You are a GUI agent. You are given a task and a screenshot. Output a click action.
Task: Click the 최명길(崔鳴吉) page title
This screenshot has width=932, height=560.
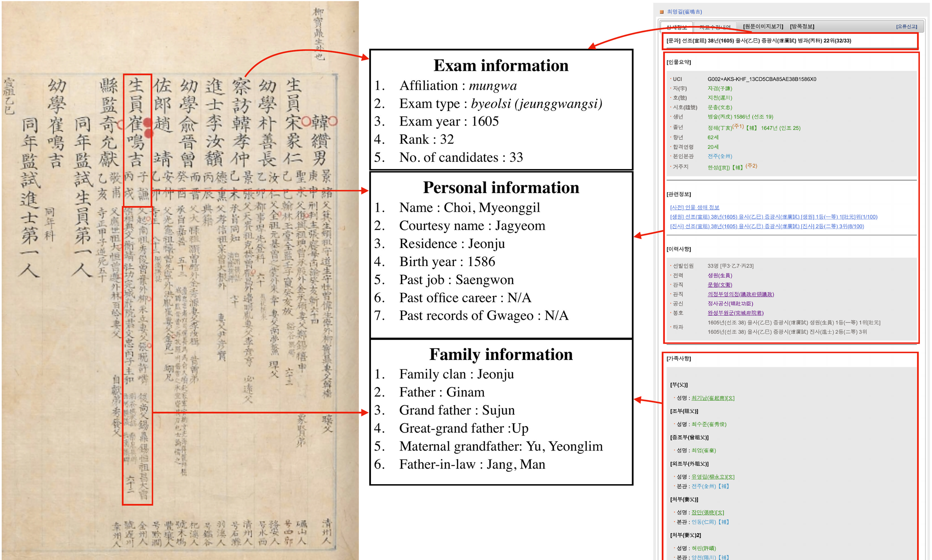684,12
